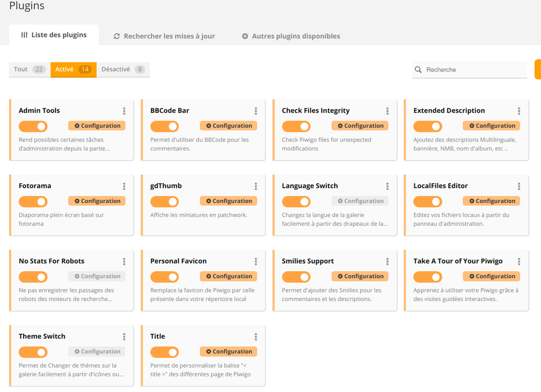
Task: Switch to Liste des plugins tab
Action: (54, 35)
